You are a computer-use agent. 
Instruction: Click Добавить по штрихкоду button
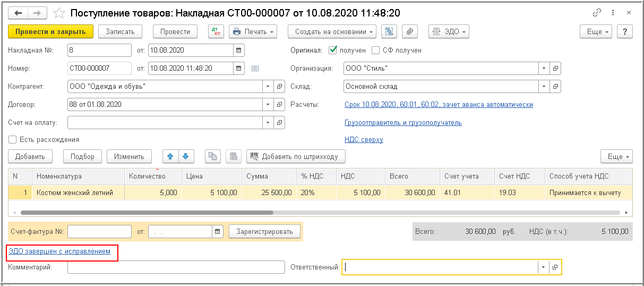(x=296, y=156)
